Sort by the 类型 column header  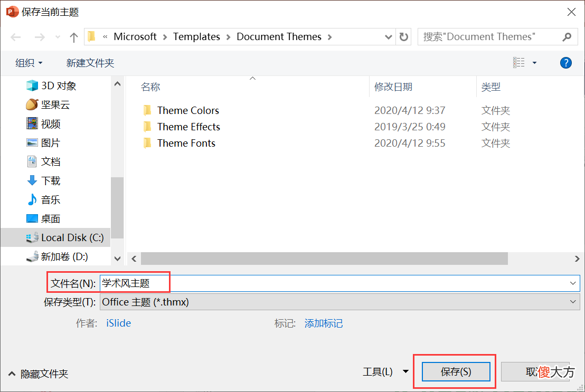click(x=490, y=87)
